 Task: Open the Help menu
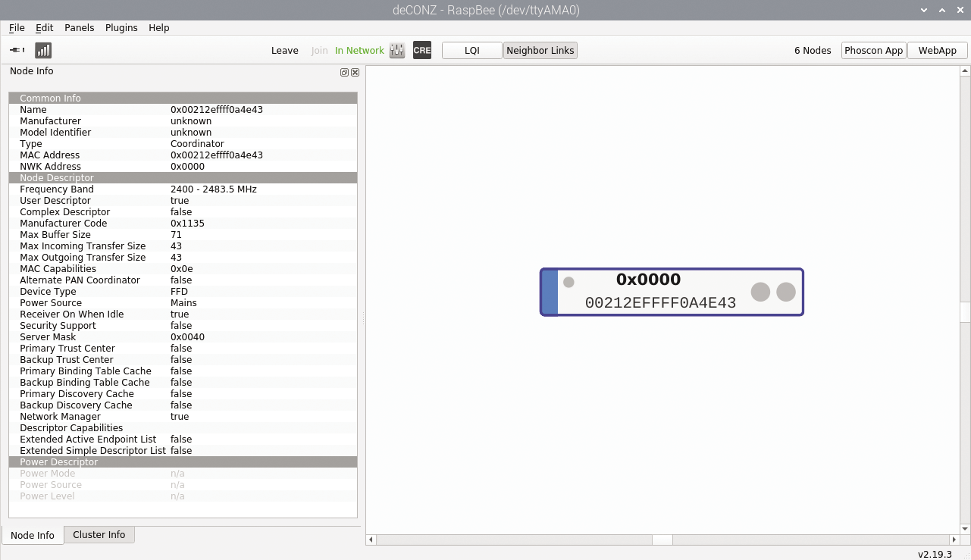(x=159, y=27)
